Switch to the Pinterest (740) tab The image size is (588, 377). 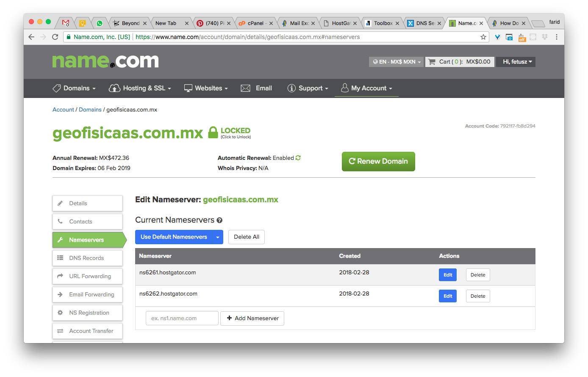[214, 23]
